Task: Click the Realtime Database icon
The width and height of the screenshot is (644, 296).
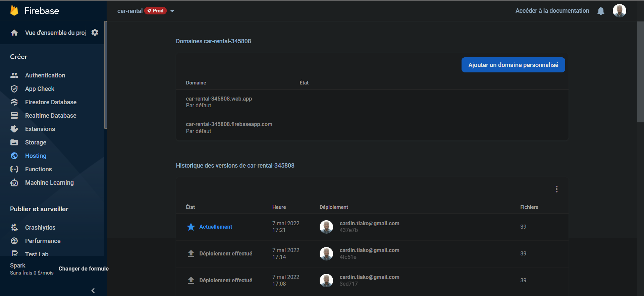Action: (x=14, y=115)
